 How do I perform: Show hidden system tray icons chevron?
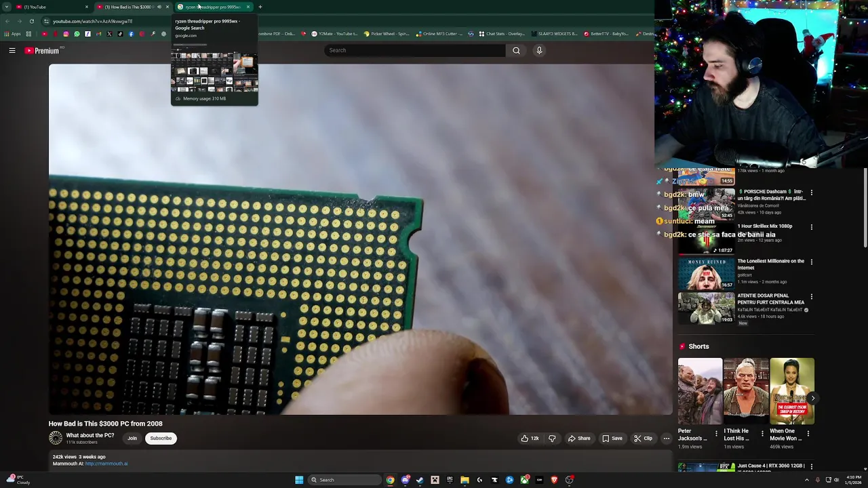coord(807,480)
